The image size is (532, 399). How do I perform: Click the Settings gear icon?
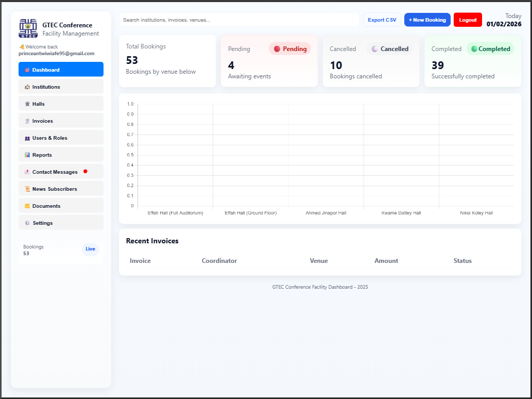27,223
